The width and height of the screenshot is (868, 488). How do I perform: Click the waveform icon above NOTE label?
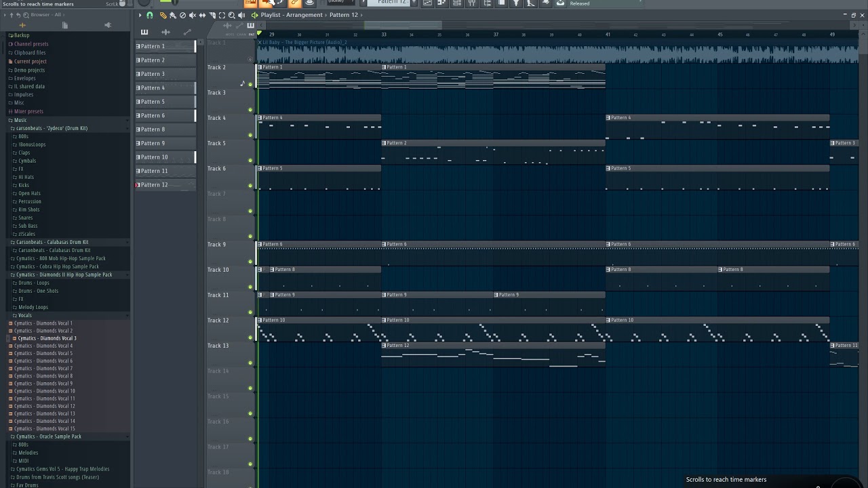coord(227,26)
